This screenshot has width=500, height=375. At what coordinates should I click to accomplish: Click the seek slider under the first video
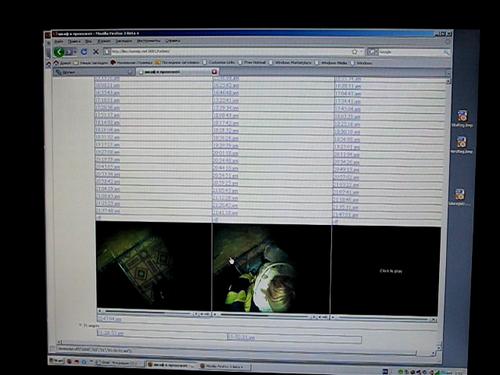[147, 313]
